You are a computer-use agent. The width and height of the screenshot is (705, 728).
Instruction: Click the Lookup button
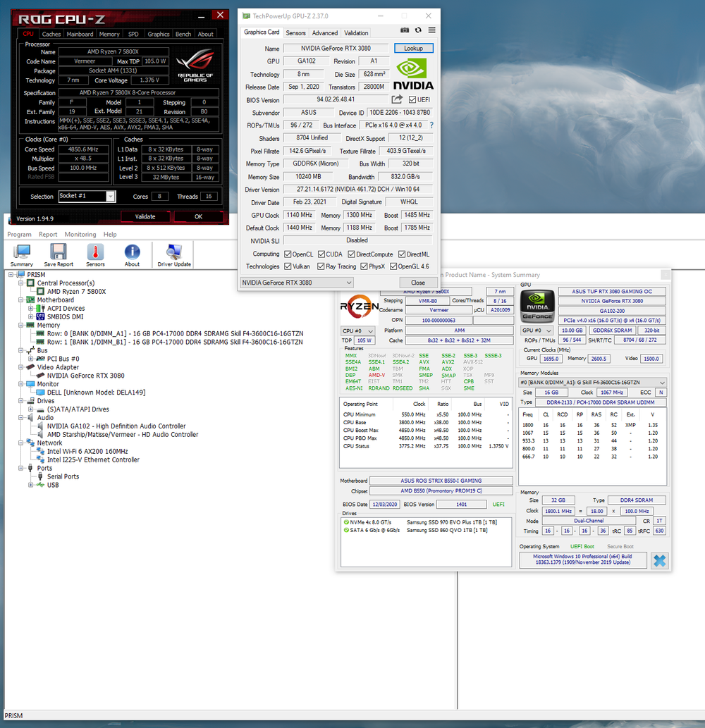click(414, 48)
